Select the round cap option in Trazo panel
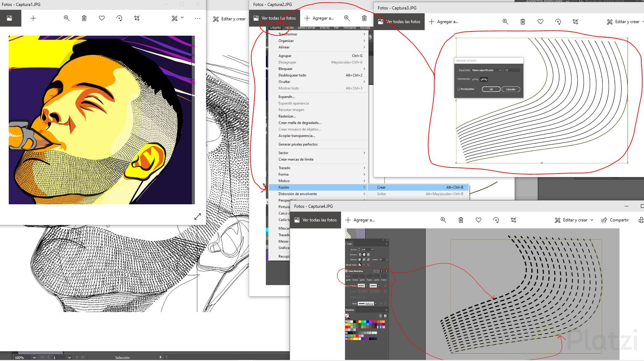Image resolution: width=644 pixels, height=361 pixels. (364, 254)
